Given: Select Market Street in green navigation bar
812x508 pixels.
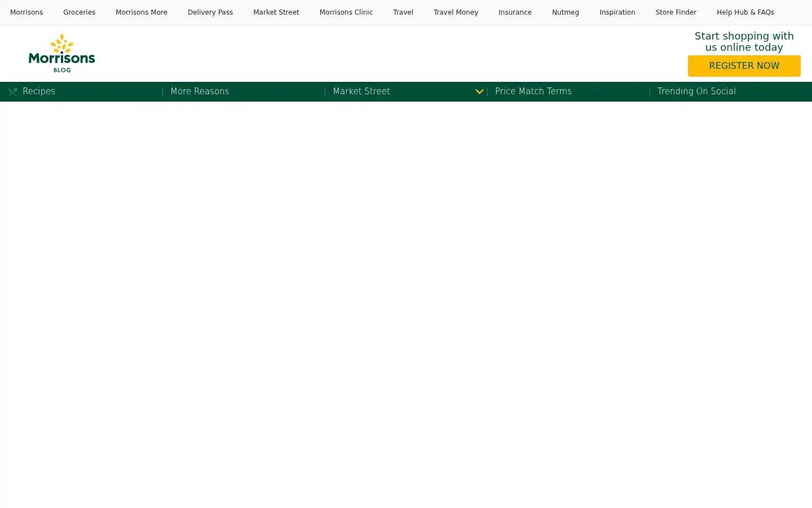Looking at the screenshot, I should point(361,91).
